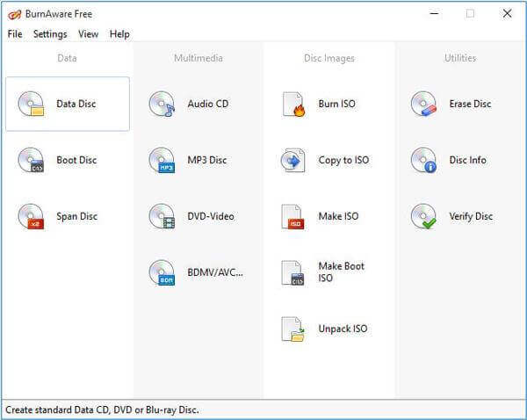Click the Erase Disc eraser icon
Screen dimensions: 527x420
[424, 104]
